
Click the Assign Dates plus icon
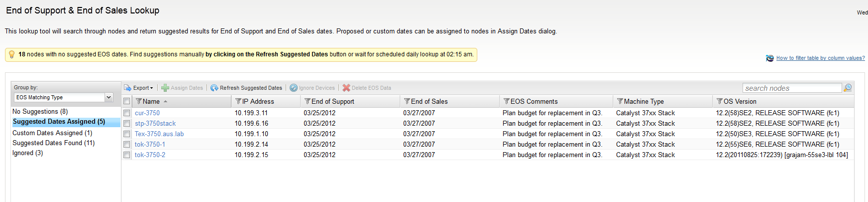(165, 88)
